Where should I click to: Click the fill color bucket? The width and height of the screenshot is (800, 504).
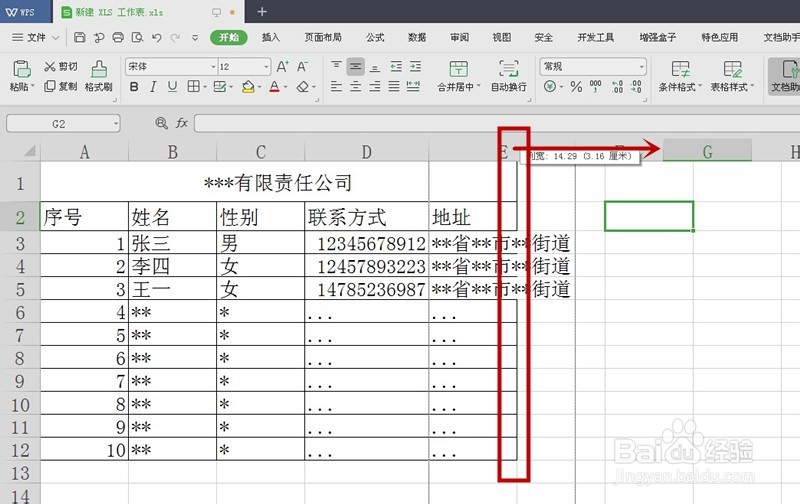248,87
